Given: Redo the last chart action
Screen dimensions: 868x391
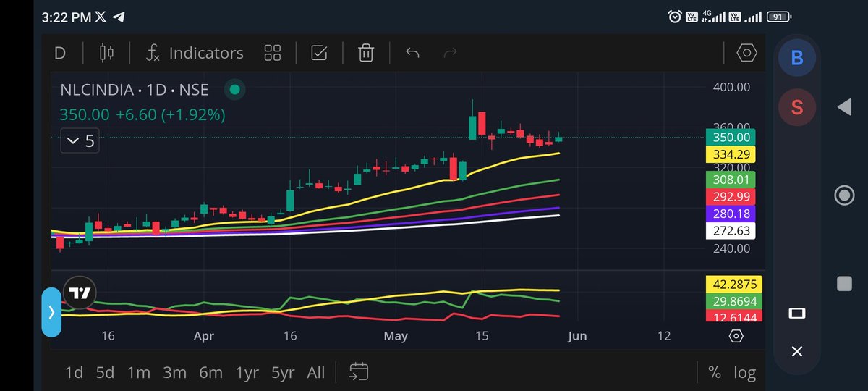Looking at the screenshot, I should click(450, 53).
